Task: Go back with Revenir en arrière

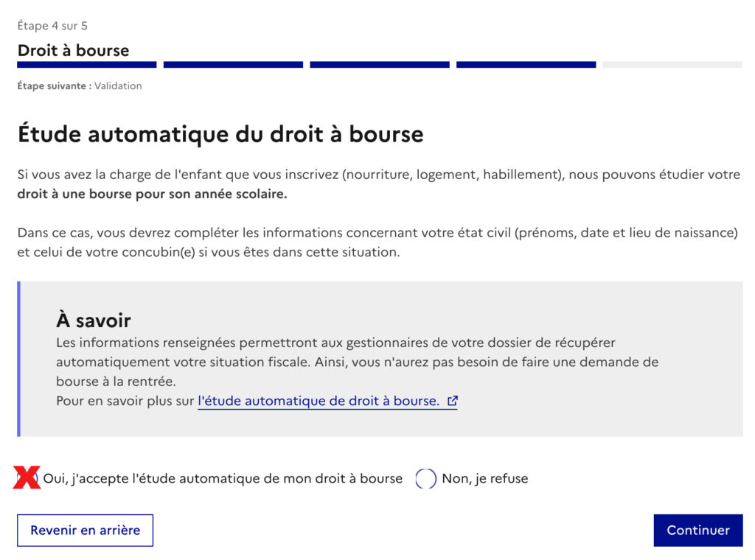Action: 86,531
